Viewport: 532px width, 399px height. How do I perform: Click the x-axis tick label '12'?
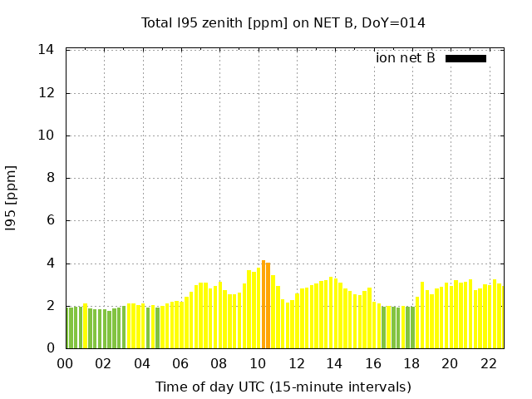click(x=296, y=363)
